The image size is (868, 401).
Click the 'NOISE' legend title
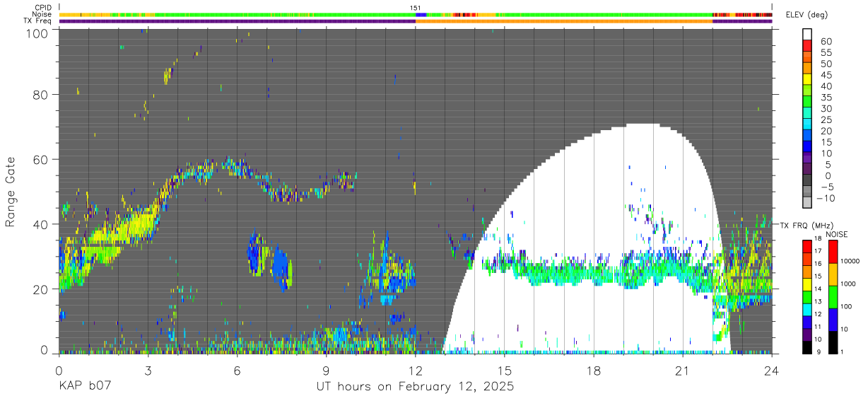837,234
